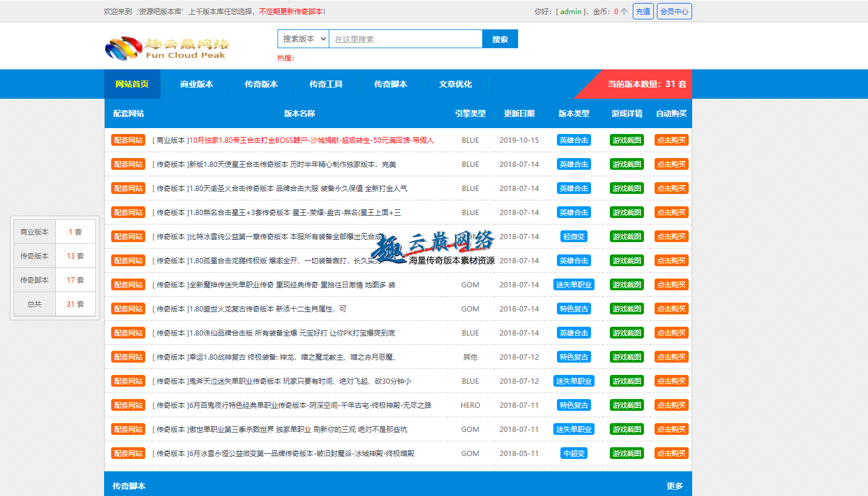
Task: Click the 轻微变 version type badge
Action: point(573,236)
